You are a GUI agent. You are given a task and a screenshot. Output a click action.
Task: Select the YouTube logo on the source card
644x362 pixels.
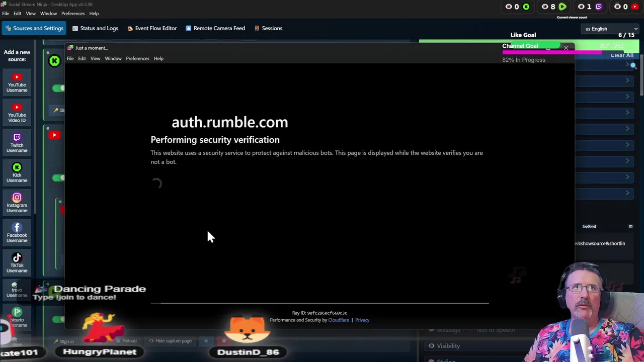(x=54, y=135)
